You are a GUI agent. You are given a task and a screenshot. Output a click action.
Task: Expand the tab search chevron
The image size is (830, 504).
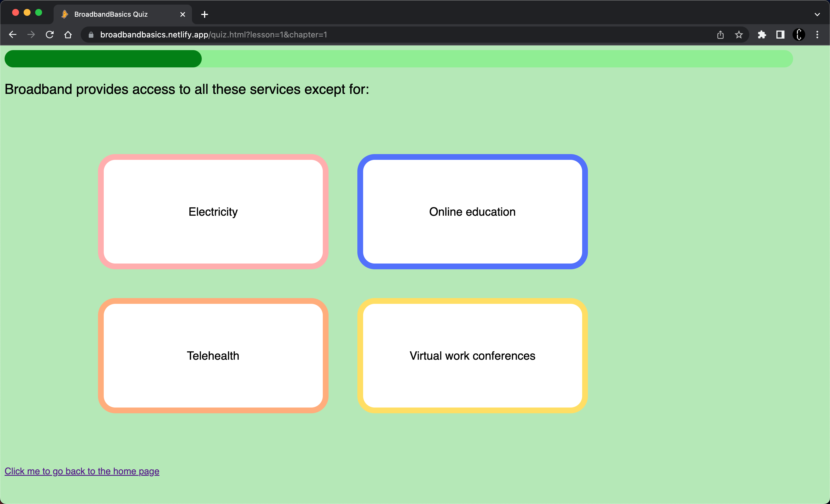click(817, 14)
